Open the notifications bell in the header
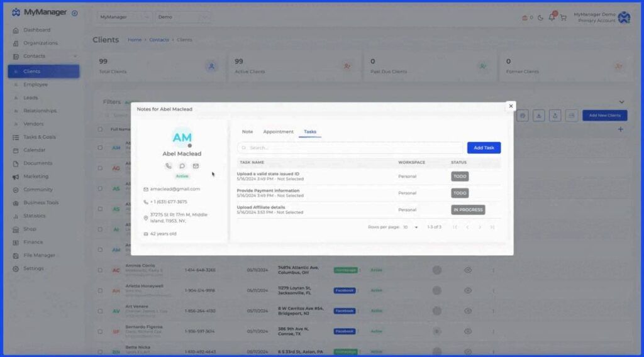644x357 pixels. pyautogui.click(x=552, y=17)
